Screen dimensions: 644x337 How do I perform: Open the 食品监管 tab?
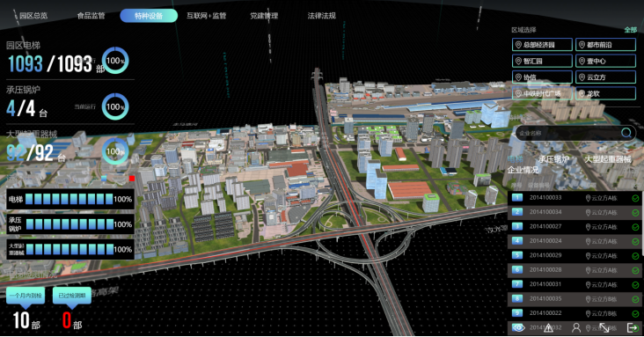pos(91,16)
